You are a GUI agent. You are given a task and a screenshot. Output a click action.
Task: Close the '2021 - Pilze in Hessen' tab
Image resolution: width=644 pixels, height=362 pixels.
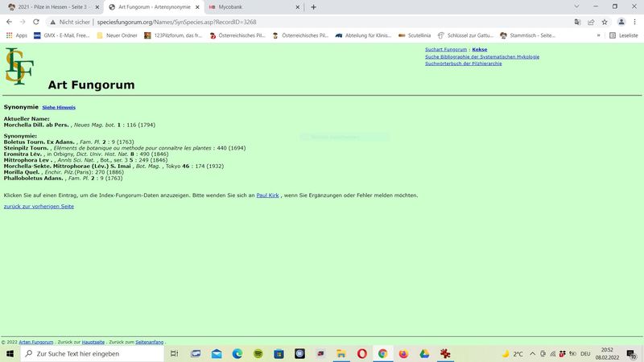pos(97,7)
